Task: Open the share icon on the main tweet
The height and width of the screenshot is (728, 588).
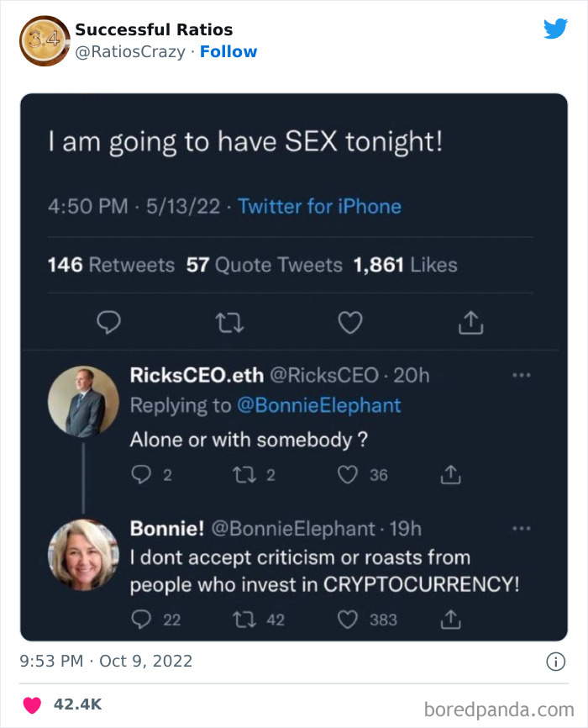Action: pos(471,322)
